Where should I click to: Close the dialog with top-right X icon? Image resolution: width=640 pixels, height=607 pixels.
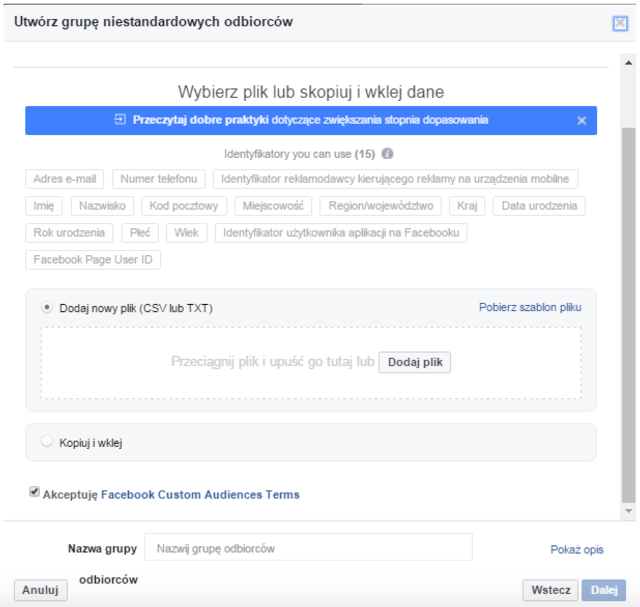[620, 23]
